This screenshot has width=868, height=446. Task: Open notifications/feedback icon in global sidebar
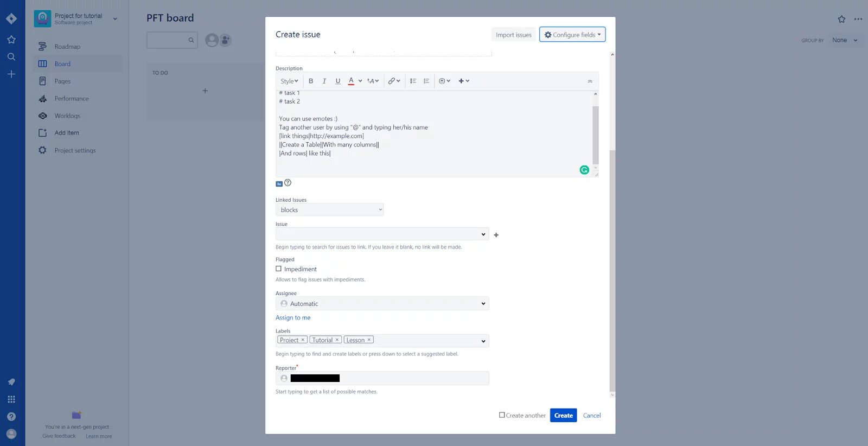[11, 382]
